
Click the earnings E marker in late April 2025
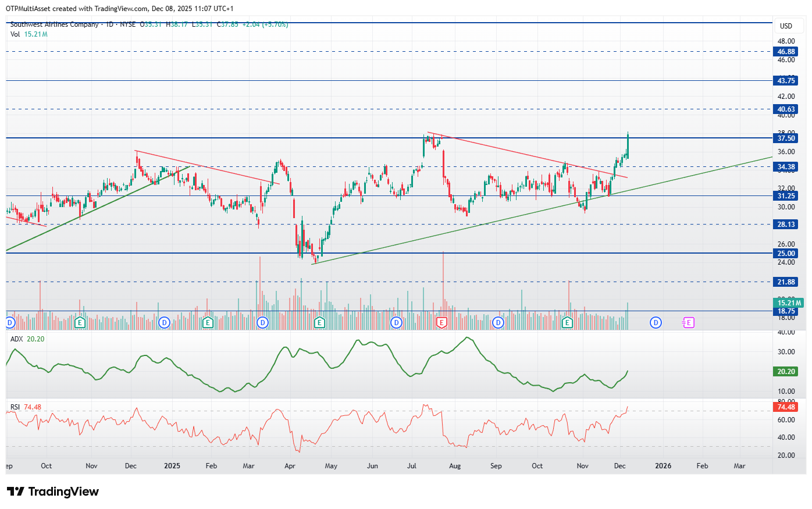pyautogui.click(x=319, y=322)
